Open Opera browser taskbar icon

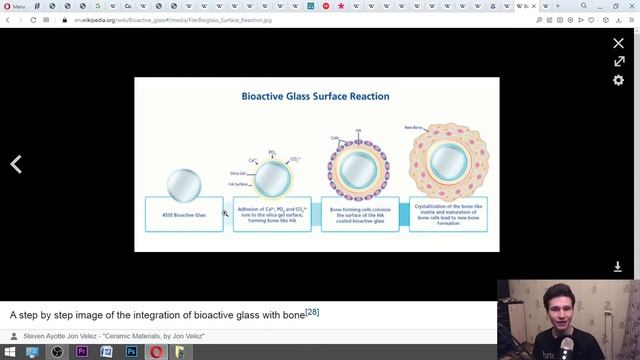(x=156, y=352)
